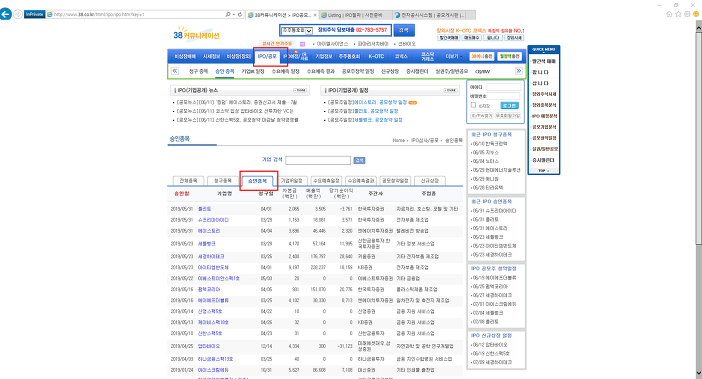The width and height of the screenshot is (702, 379).
Task: Open the browser home icon
Action: [x=669, y=14]
